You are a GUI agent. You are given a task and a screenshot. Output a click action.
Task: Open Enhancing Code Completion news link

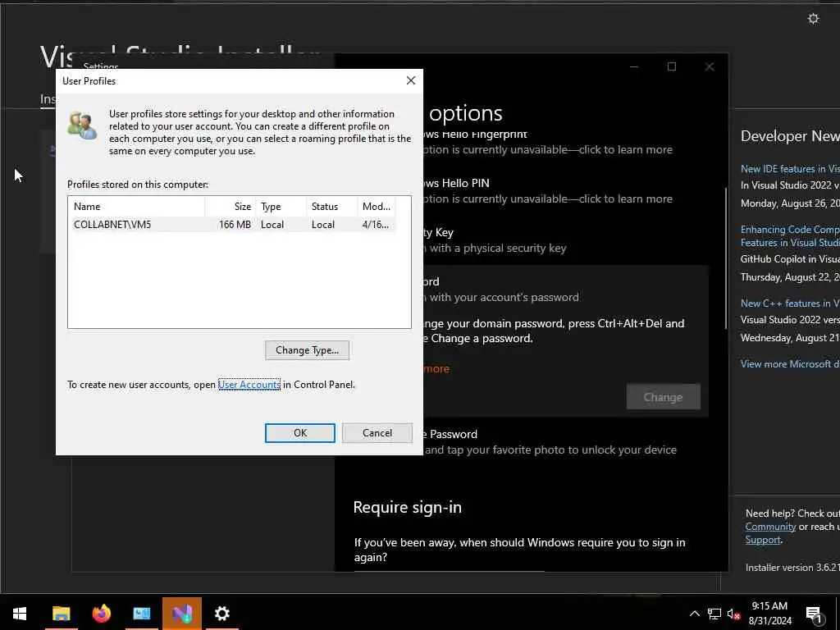tap(790, 235)
